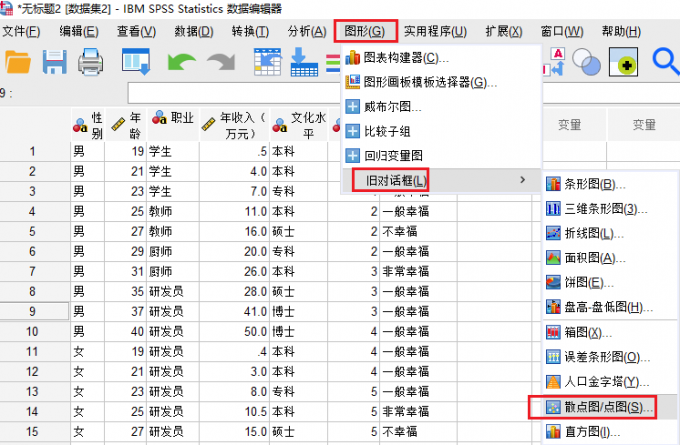Open the 分析(A) menu
680x445 pixels.
(307, 31)
